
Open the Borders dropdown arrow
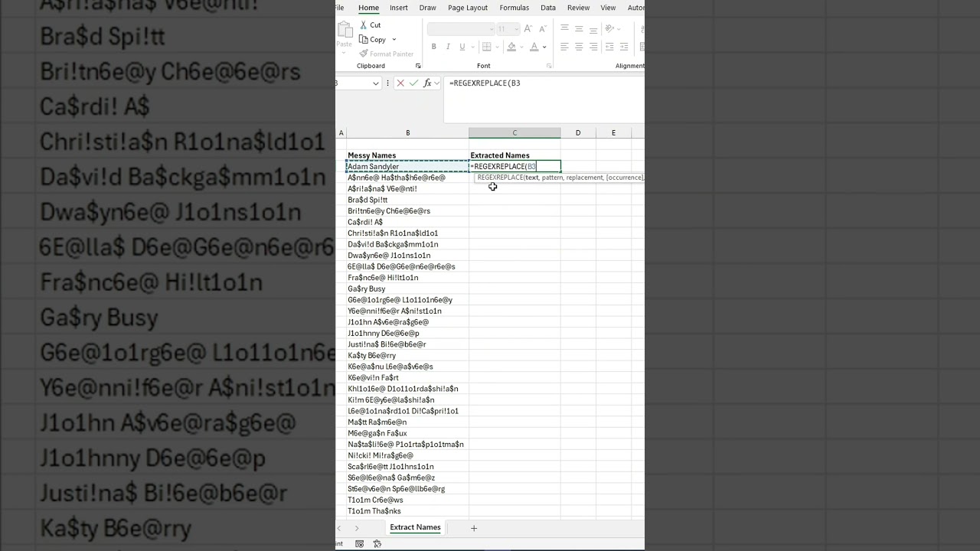point(496,47)
